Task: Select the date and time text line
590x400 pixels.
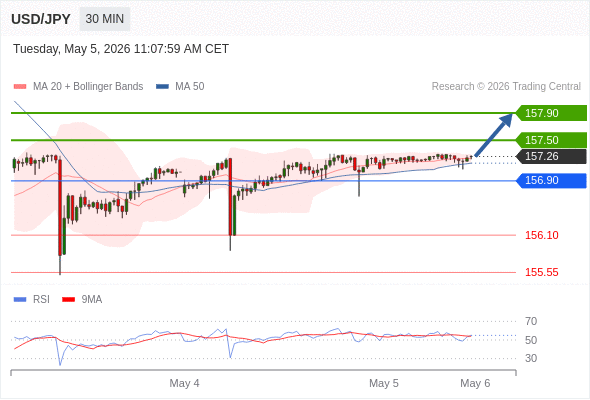Action: click(x=121, y=49)
